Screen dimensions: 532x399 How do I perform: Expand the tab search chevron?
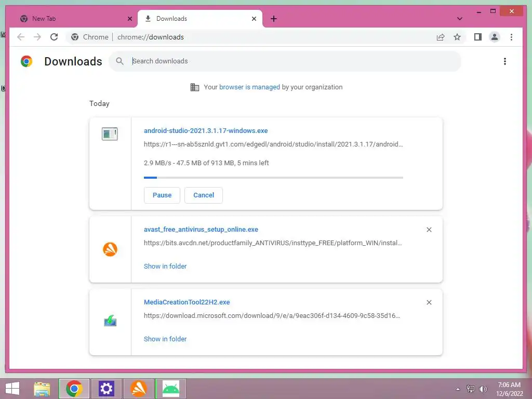pyautogui.click(x=459, y=19)
